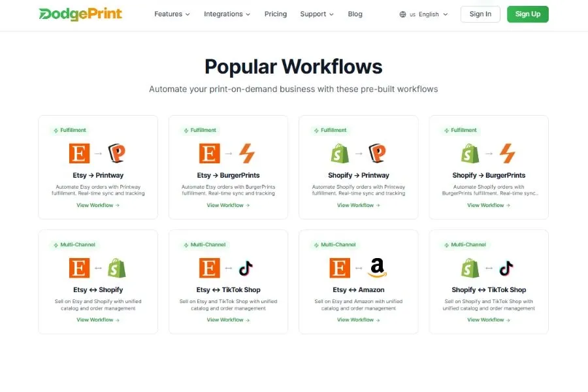This screenshot has height=392, width=588.
Task: Click the Sign In button
Action: [480, 14]
